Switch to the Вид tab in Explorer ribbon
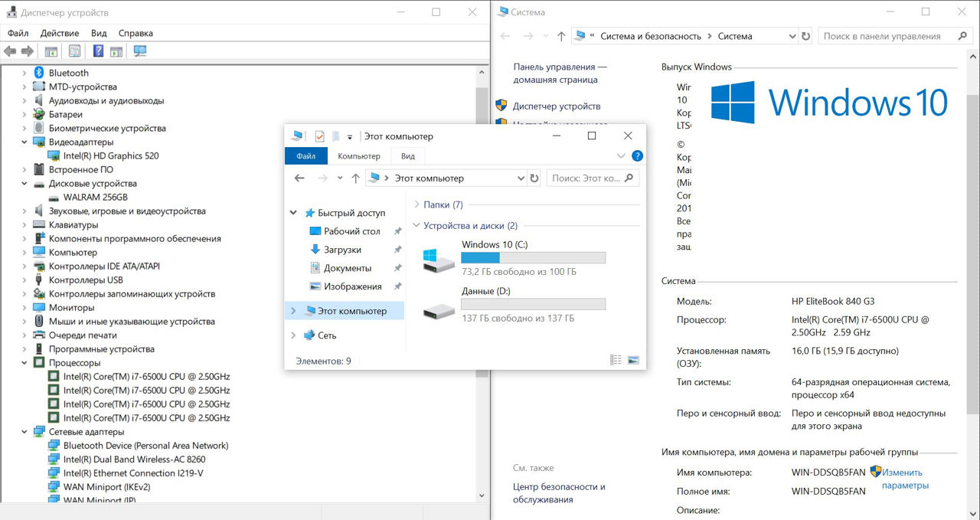Image resolution: width=980 pixels, height=520 pixels. [408, 156]
